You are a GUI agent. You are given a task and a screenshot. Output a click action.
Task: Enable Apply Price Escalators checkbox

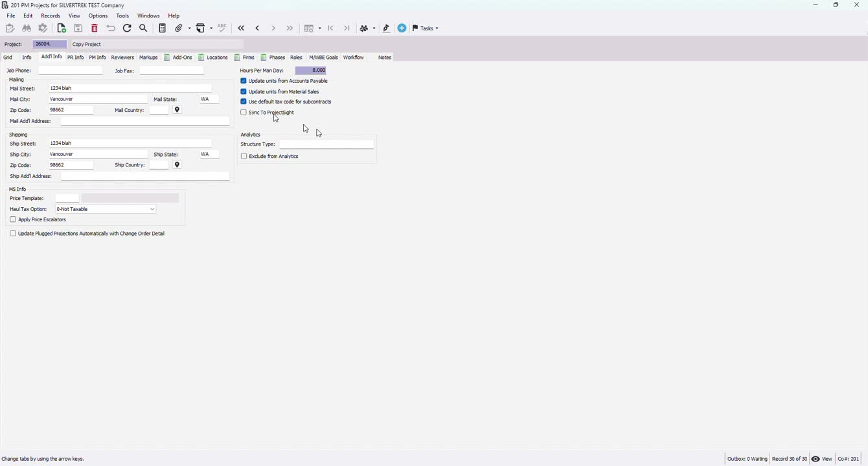tap(13, 220)
